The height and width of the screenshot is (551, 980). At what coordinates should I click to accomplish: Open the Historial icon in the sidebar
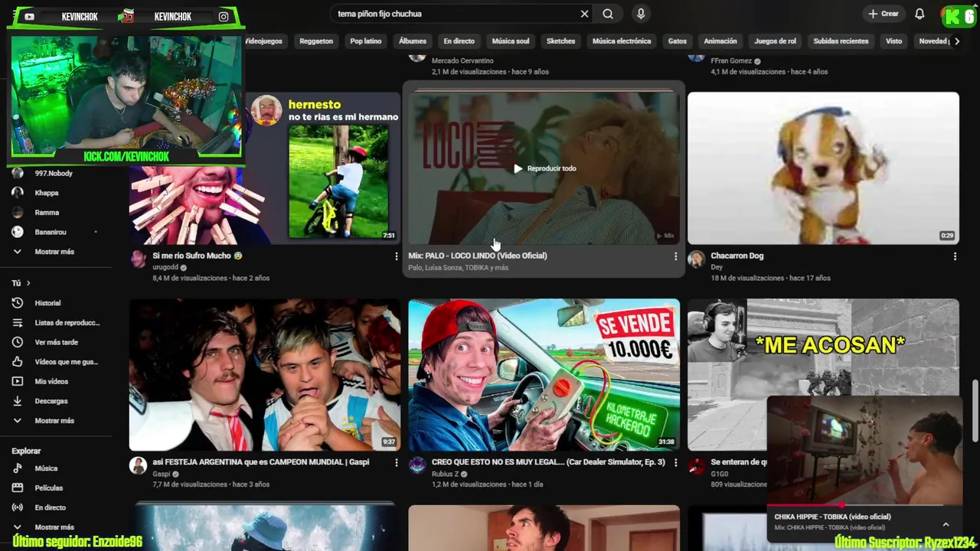pyautogui.click(x=18, y=303)
